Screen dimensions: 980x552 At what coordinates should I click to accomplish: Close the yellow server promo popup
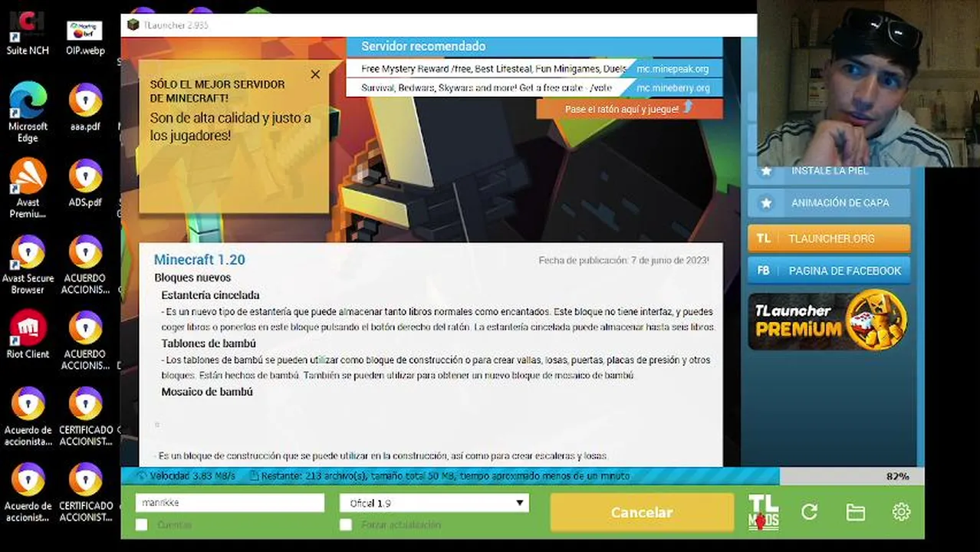coord(315,74)
